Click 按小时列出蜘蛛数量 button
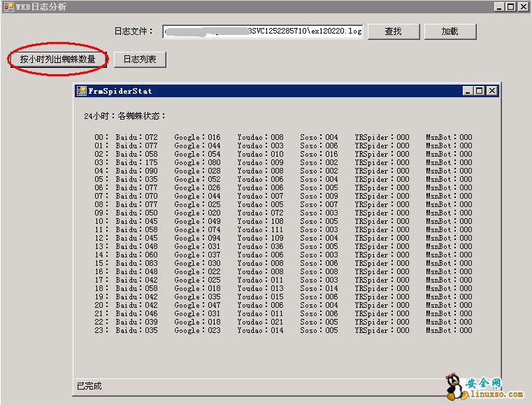 (58, 59)
